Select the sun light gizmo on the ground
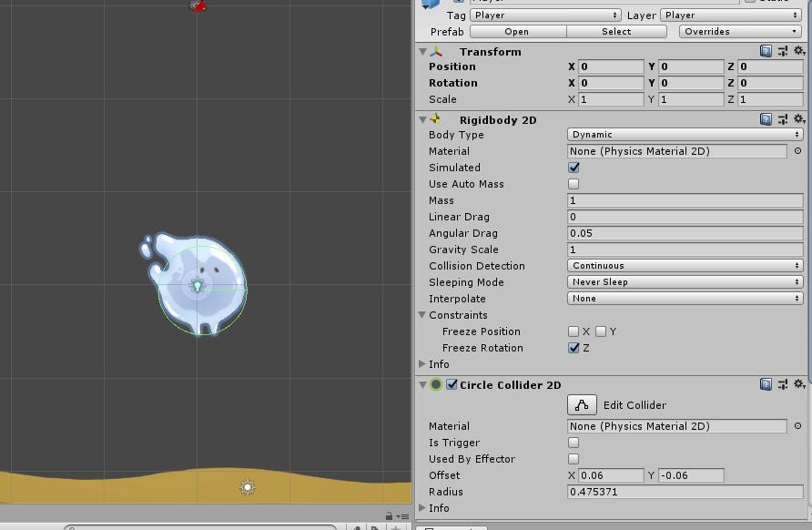 tap(248, 487)
